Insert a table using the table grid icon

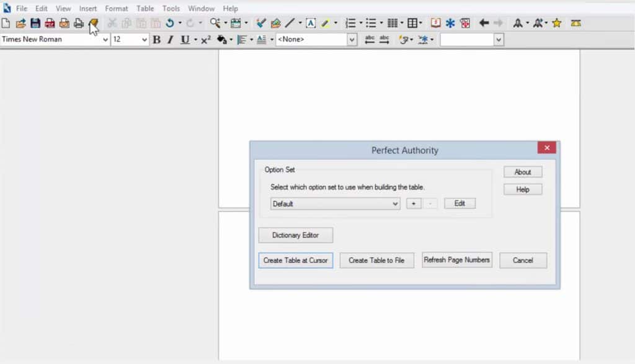pyautogui.click(x=393, y=23)
